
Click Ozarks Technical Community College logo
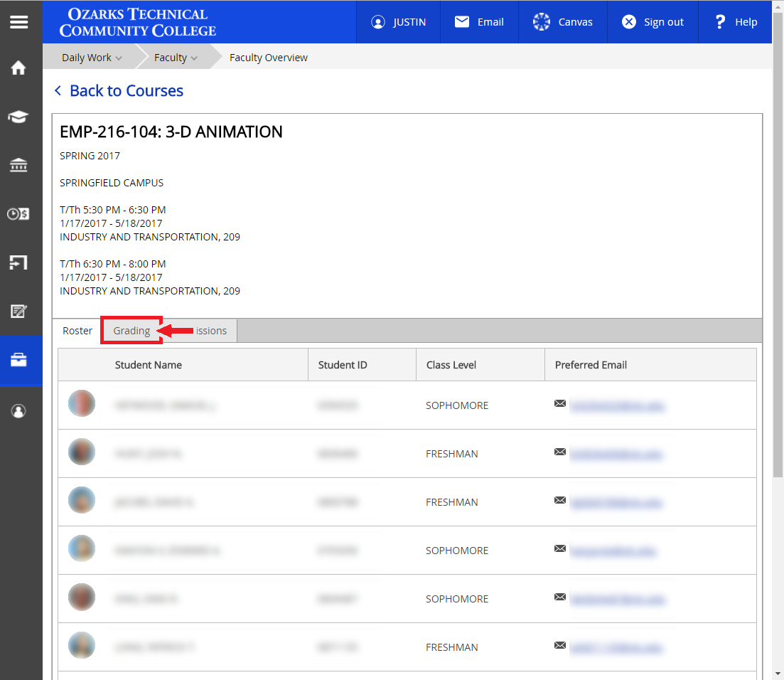coord(137,22)
